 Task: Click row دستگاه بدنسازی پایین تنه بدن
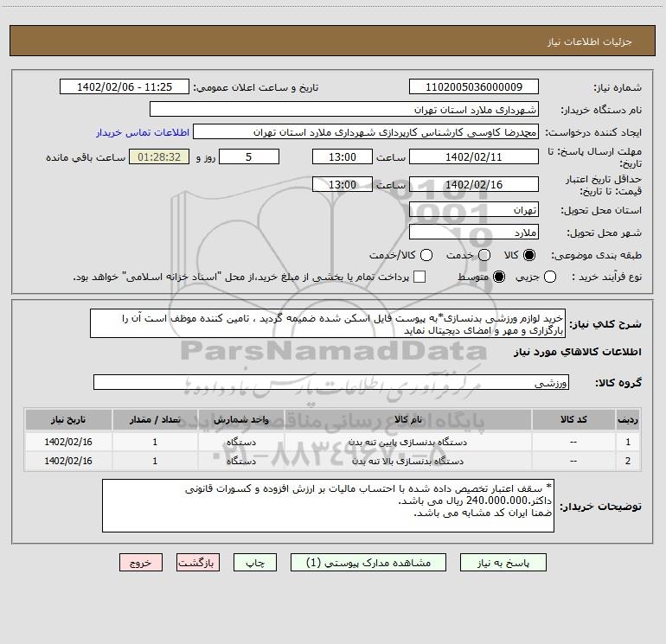tap(333, 442)
